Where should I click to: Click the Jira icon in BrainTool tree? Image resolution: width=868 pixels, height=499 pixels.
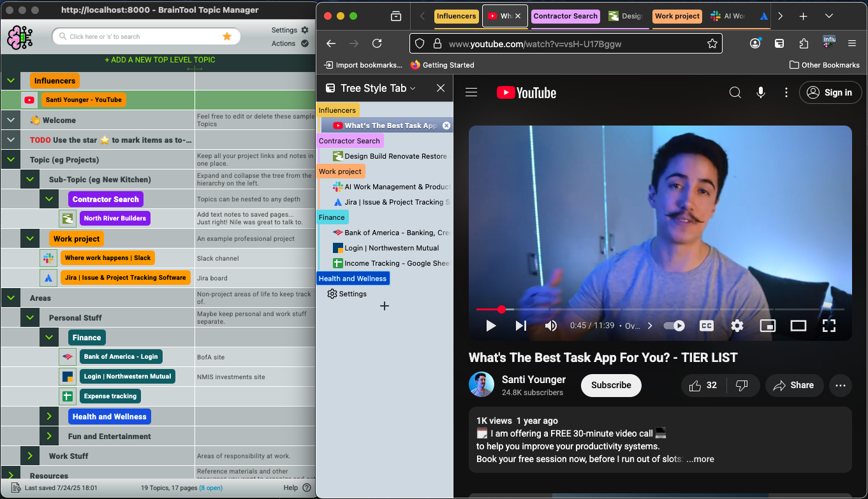(x=48, y=278)
